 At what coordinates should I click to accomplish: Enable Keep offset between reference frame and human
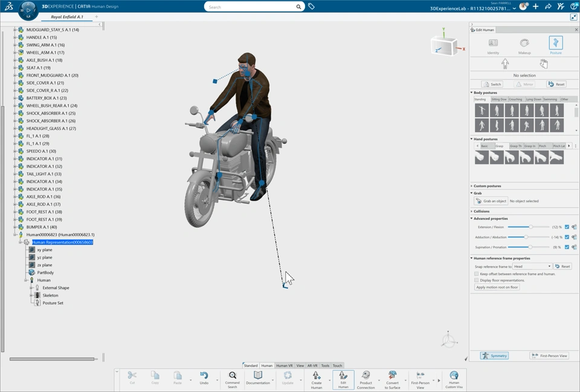click(477, 274)
